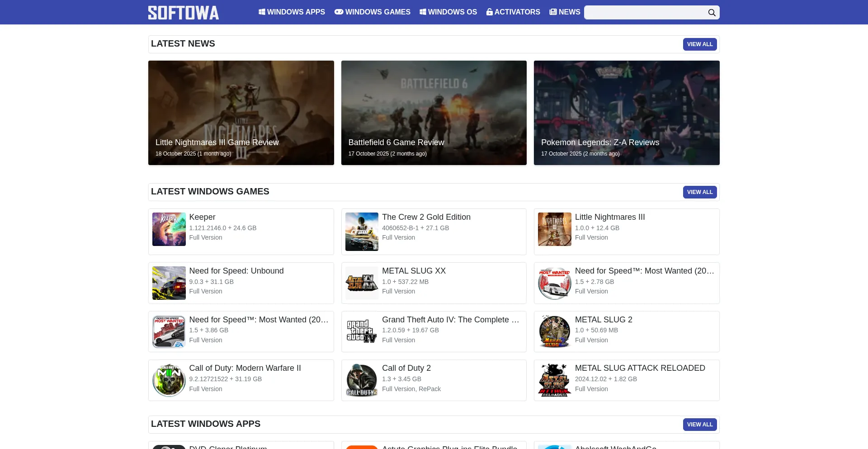Screen dimensions: 868x449
Task: Open the Windows Apps menu
Action: [292, 12]
